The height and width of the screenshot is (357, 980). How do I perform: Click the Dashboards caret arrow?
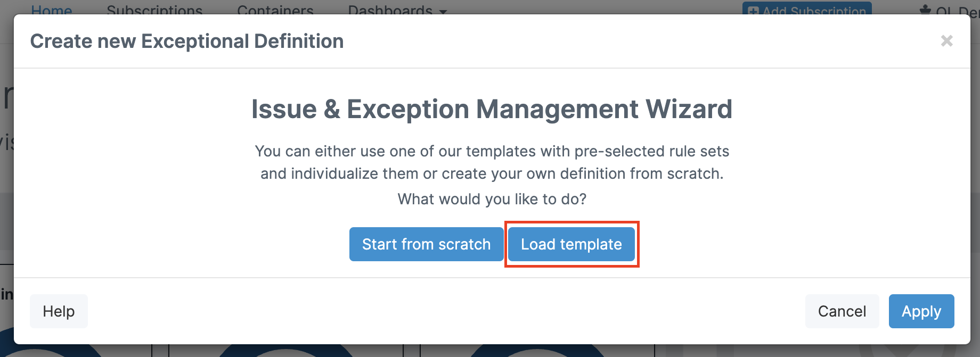[443, 11]
